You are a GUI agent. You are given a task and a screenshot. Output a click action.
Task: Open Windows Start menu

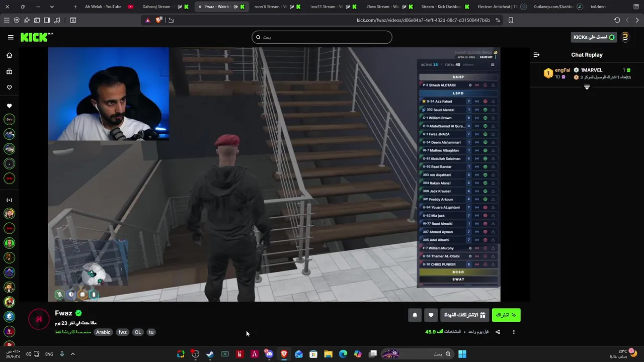point(462,354)
